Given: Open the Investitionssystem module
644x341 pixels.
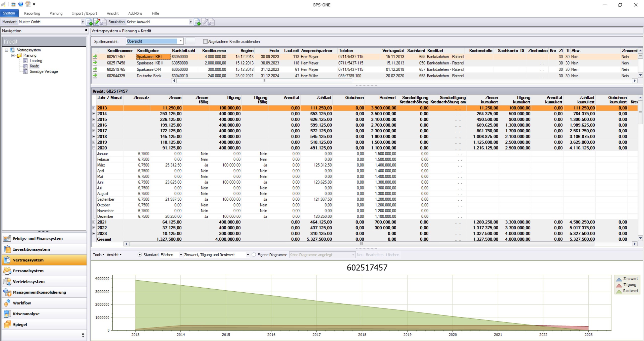Looking at the screenshot, I should [x=44, y=249].
